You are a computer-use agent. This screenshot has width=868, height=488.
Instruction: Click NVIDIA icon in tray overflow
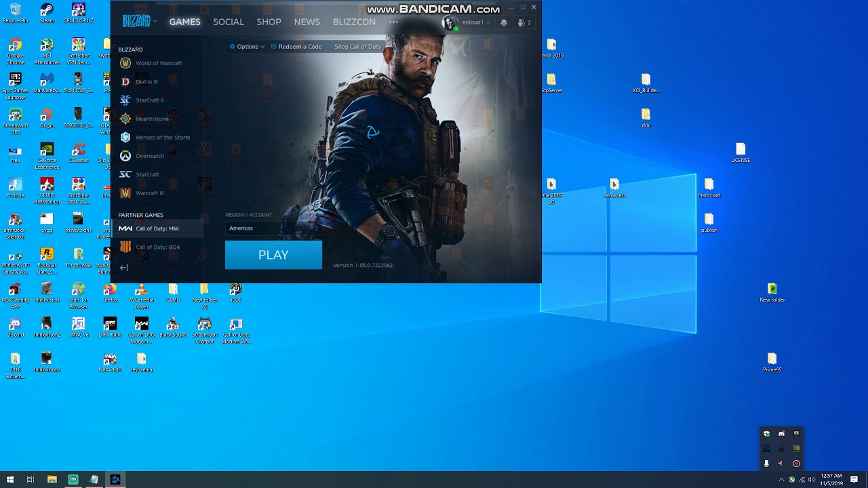(796, 449)
